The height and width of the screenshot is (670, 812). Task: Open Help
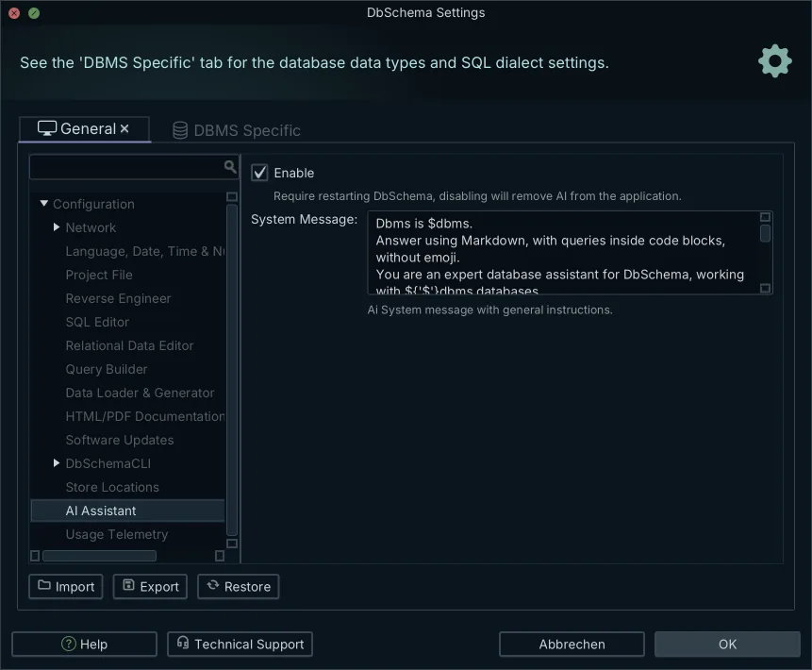click(85, 645)
